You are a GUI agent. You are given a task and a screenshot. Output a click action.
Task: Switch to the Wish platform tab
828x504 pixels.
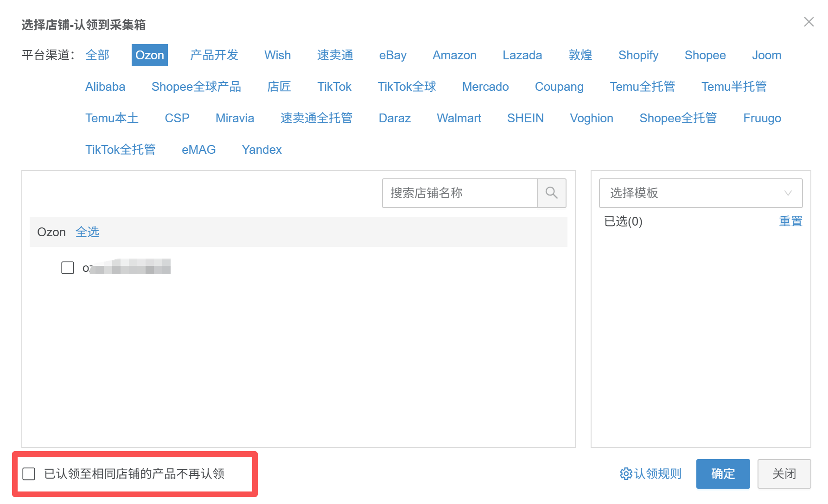coord(278,55)
